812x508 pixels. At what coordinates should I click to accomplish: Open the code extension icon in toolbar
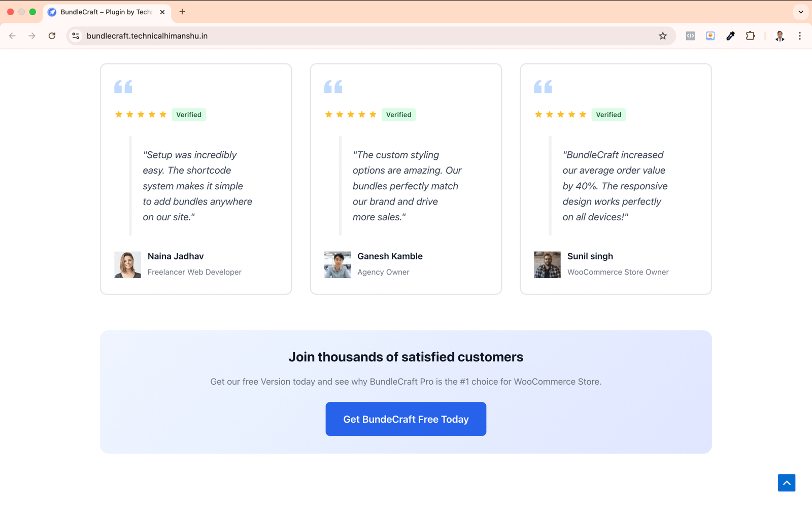690,36
